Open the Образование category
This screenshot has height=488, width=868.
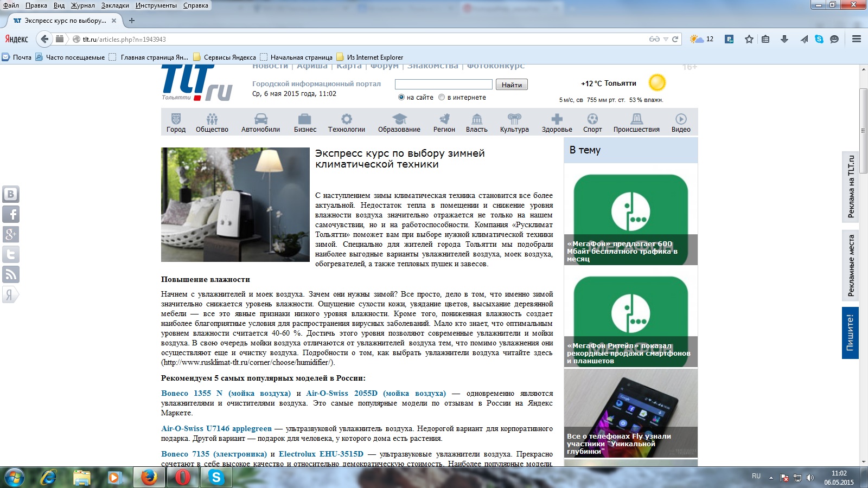point(399,123)
